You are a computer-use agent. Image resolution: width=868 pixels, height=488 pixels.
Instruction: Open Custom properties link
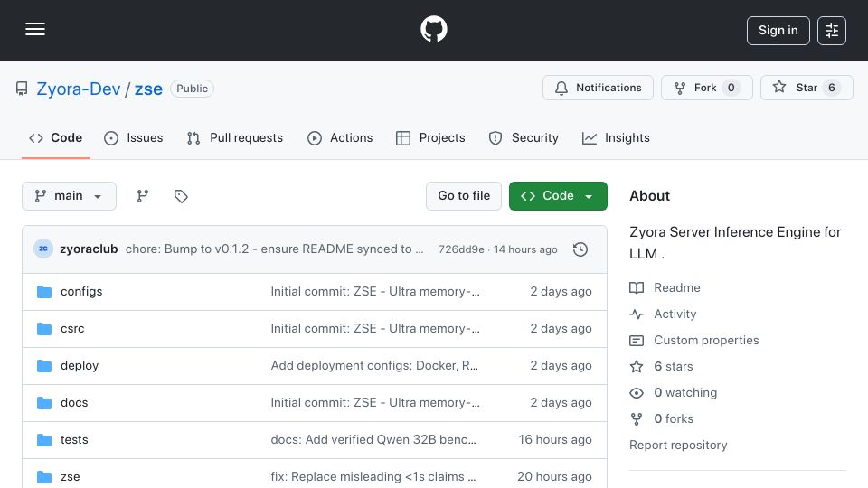[694, 341]
